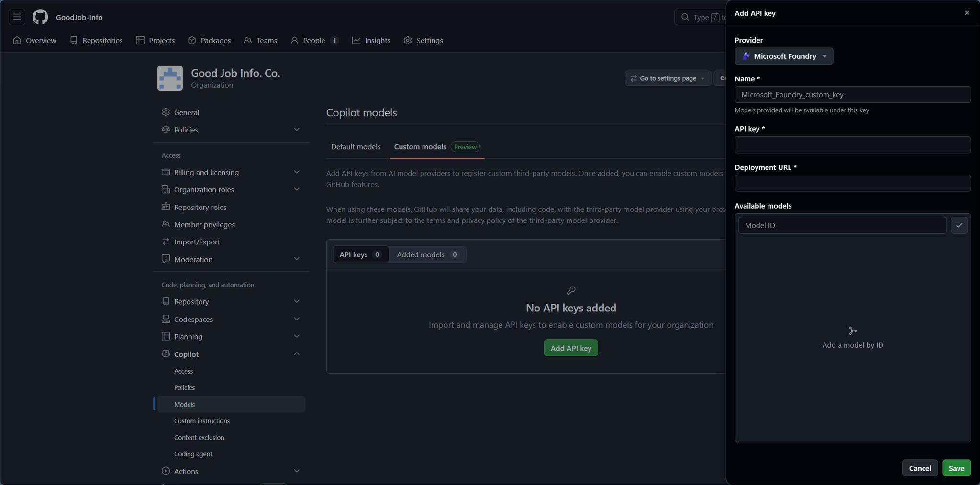This screenshot has height=485, width=980.
Task: Switch to the Default models tab
Action: point(356,147)
